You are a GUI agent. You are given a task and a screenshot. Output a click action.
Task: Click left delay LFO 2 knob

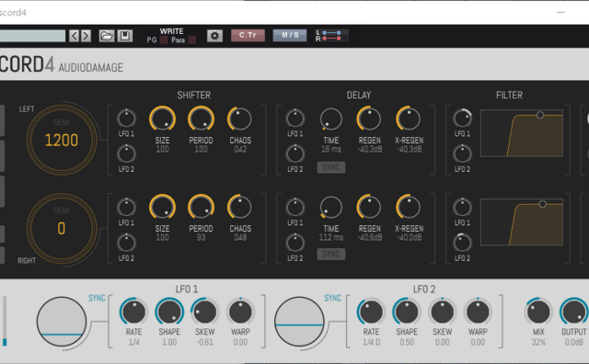[295, 154]
